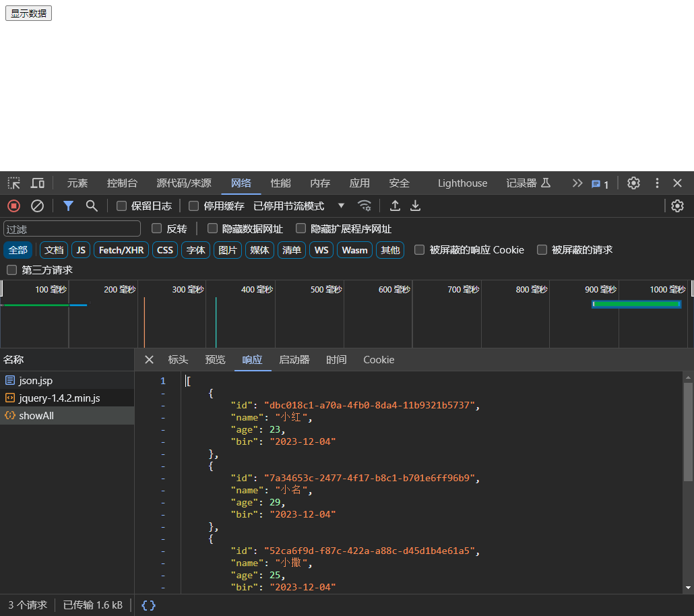Open the 时间 details tab
The height and width of the screenshot is (616, 694).
coord(336,360)
